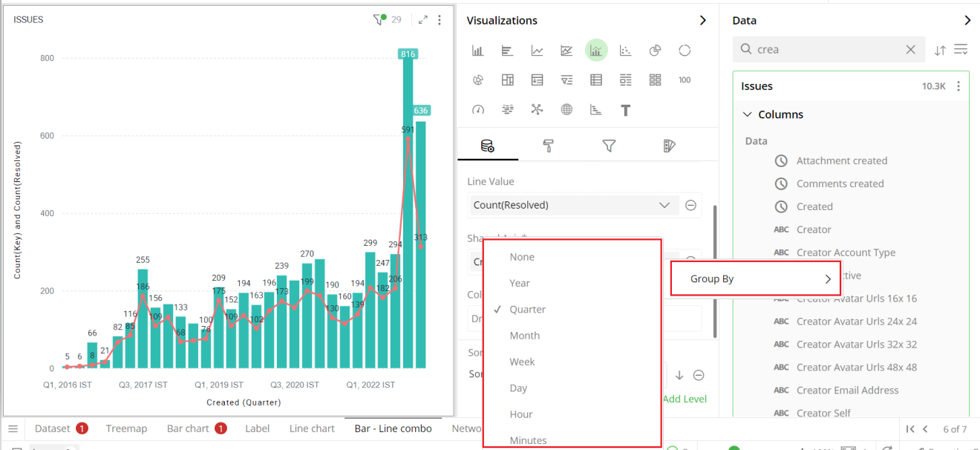Open the Issues dataset three-dot menu
Viewport: 980px width, 450px height.
pos(958,86)
